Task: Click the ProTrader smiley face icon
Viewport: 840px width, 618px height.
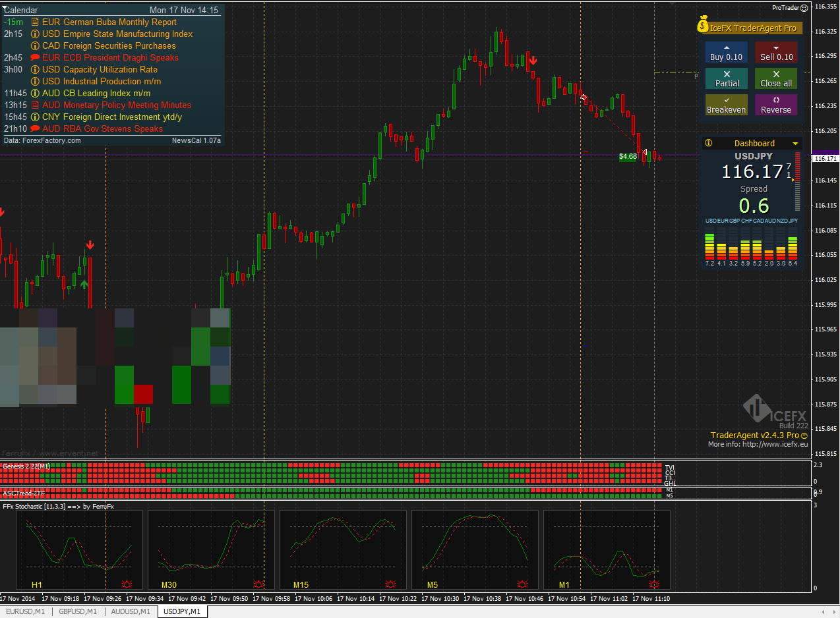Action: coord(804,8)
